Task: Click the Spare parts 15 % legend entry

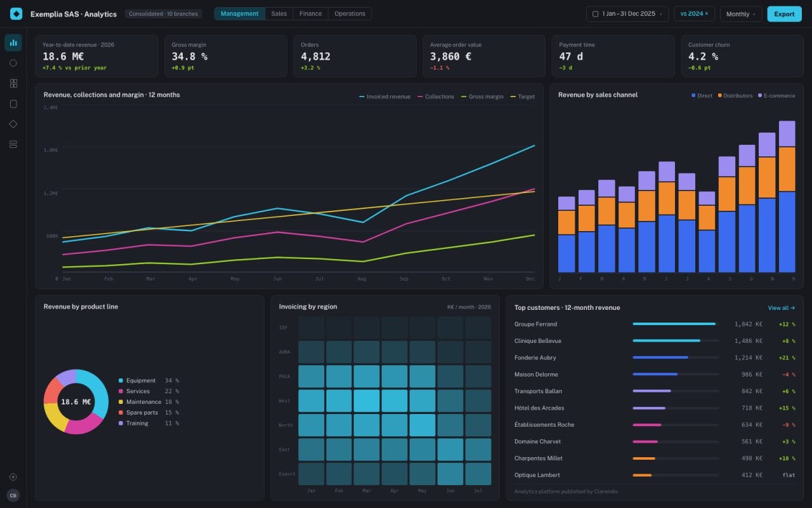Action: coord(149,413)
